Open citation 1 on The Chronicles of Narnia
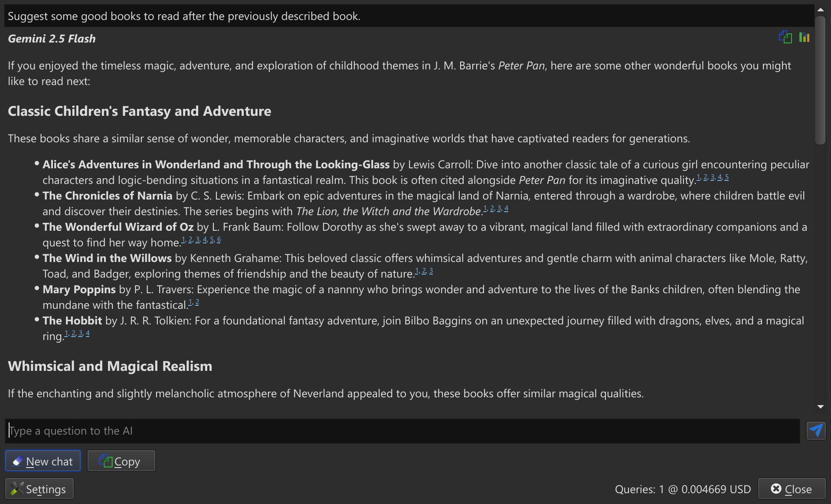This screenshot has width=831, height=504. coord(485,209)
